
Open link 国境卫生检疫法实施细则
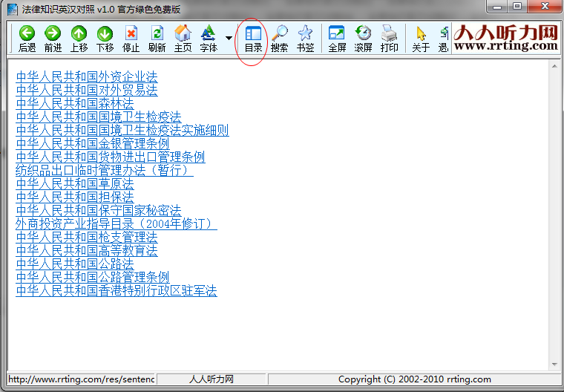point(122,130)
